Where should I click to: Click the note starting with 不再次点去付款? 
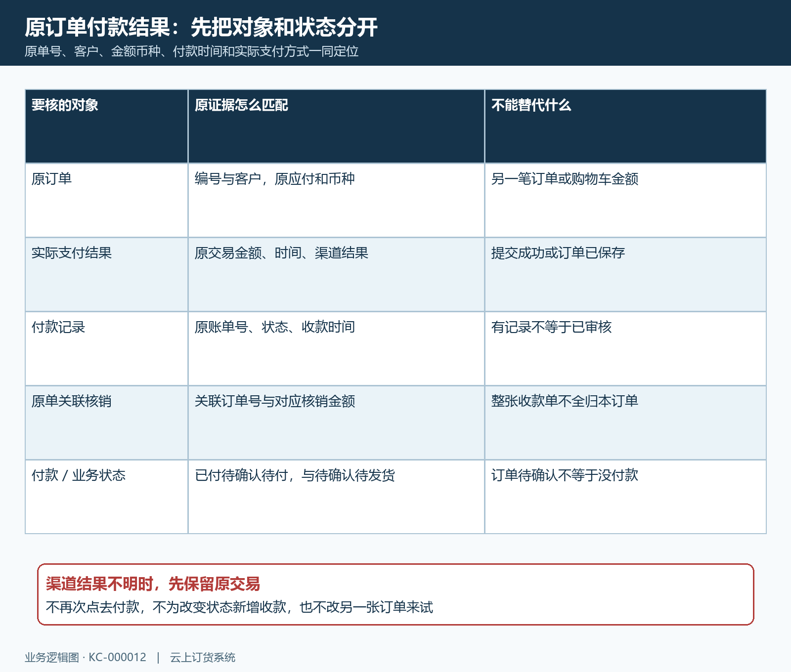(x=239, y=607)
